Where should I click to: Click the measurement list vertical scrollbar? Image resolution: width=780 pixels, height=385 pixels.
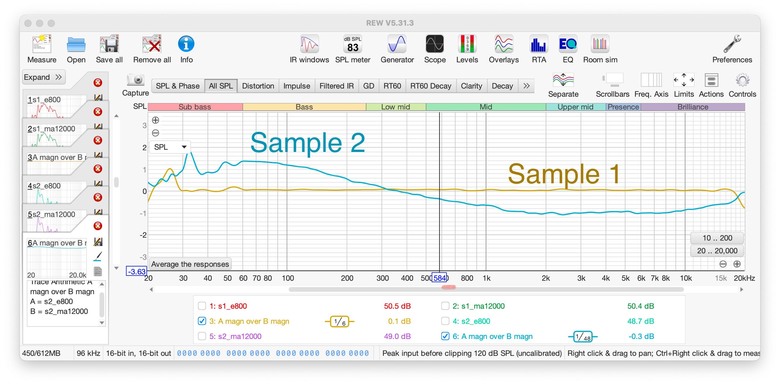[116, 183]
